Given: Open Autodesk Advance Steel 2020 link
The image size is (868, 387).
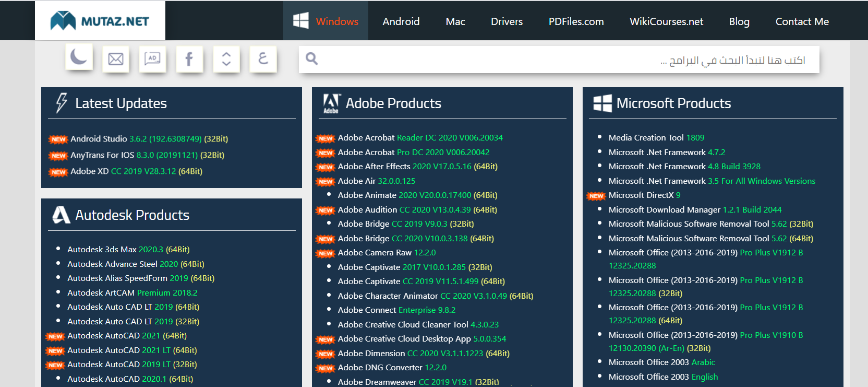Looking at the screenshot, I should 136,264.
